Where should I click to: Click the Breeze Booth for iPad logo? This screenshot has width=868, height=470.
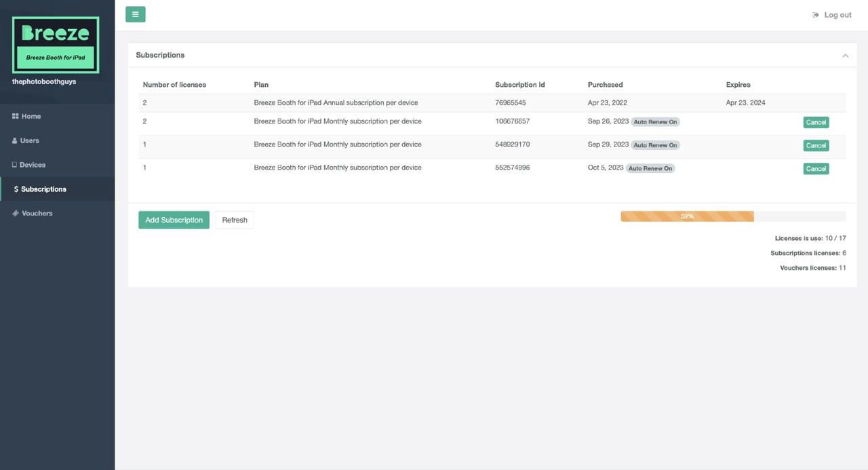click(x=56, y=45)
